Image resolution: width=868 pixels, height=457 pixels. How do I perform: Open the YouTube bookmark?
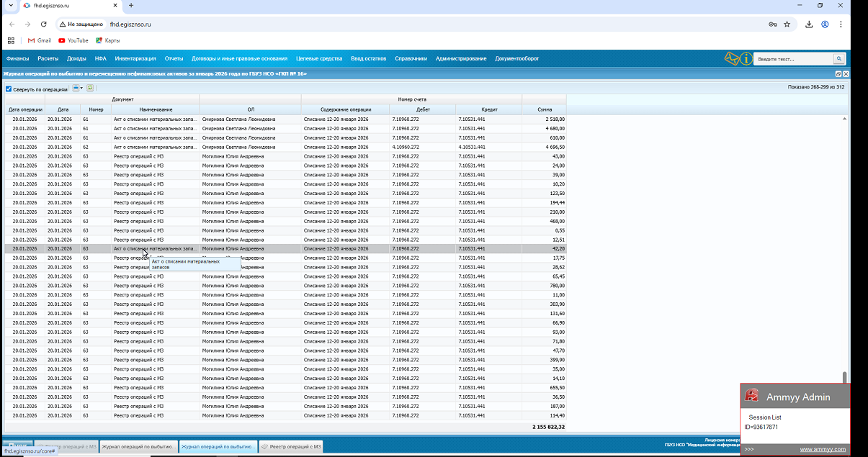73,40
